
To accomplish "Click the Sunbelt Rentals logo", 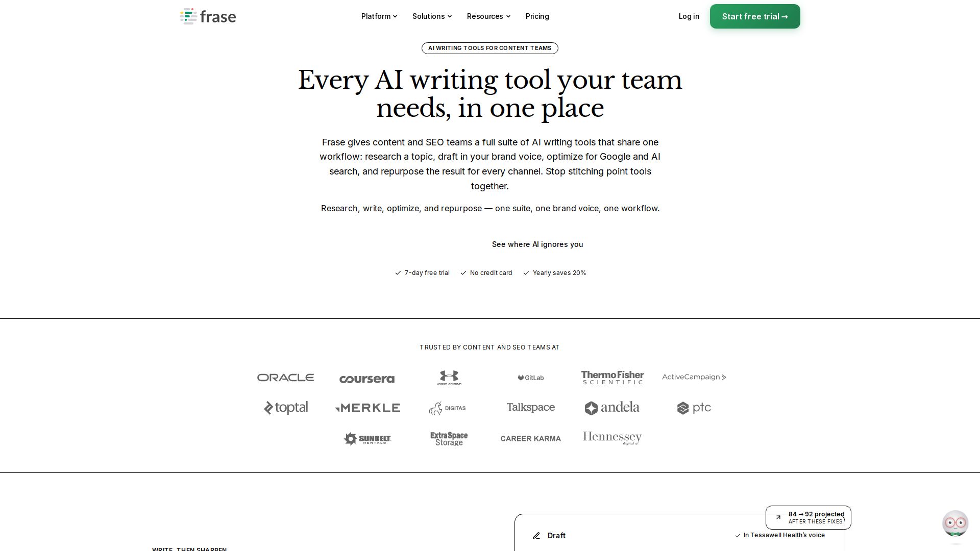I will [367, 439].
